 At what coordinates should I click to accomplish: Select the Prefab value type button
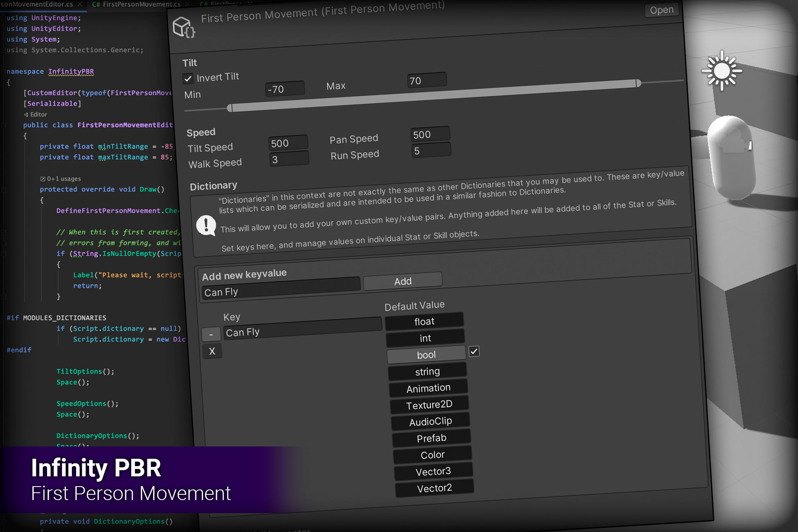pyautogui.click(x=431, y=438)
